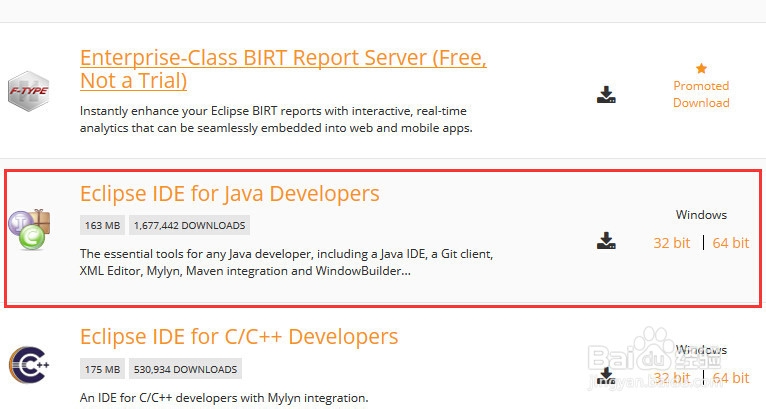This screenshot has width=766, height=409.
Task: Click the 1,677,442 DOWNLOADS badge
Action: pos(190,225)
